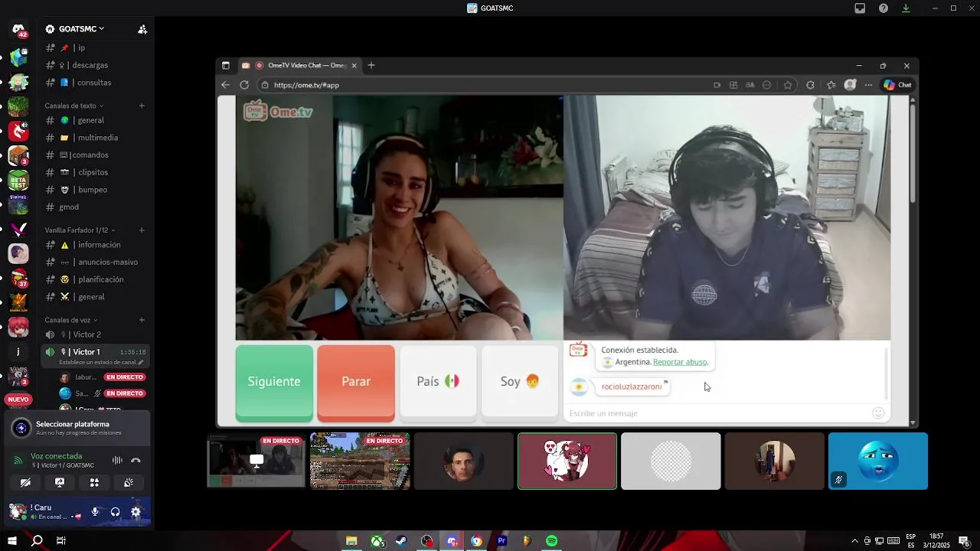Add a channel to Canales de texto
This screenshot has width=980, height=551.
click(142, 106)
